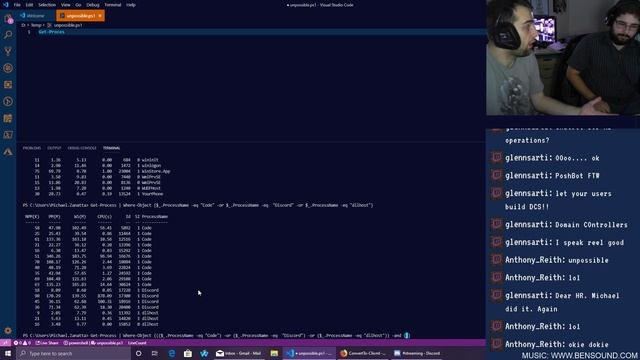Launch Microsoft Edge from the taskbar
The height and width of the screenshot is (360, 640).
172,353
